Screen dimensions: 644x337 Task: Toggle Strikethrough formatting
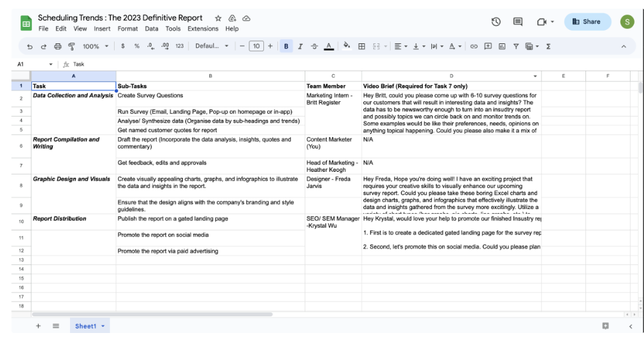314,47
